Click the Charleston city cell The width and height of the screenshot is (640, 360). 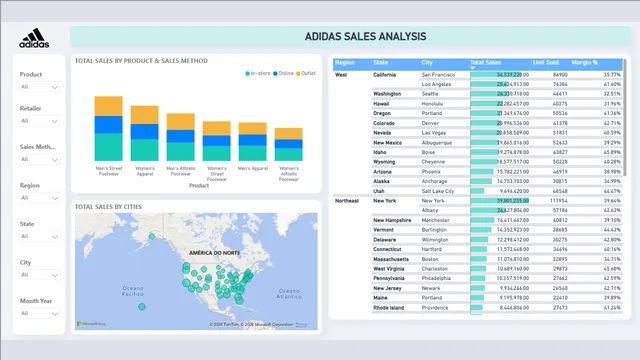tap(435, 269)
